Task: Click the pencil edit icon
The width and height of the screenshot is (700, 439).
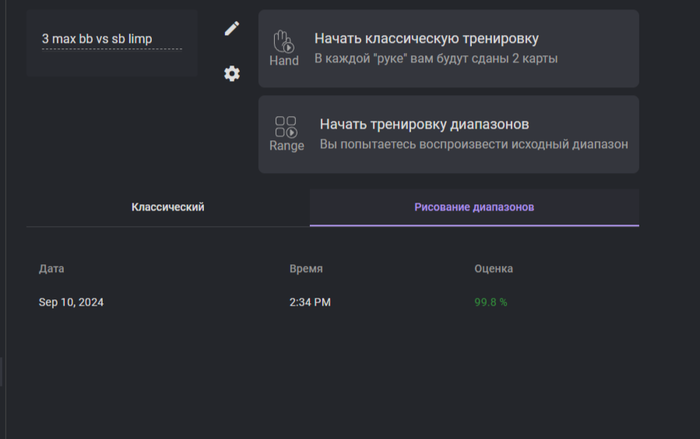Action: point(232,29)
